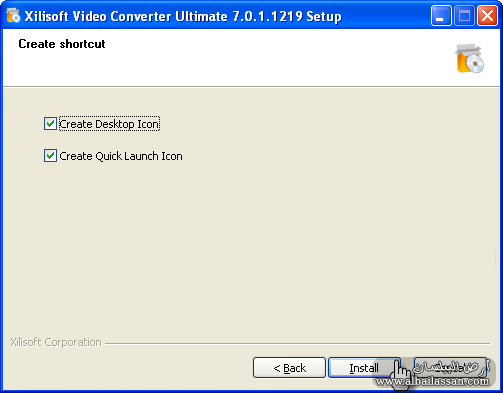Click the white header banner area
Screen dimensions: 503x393
[252, 58]
